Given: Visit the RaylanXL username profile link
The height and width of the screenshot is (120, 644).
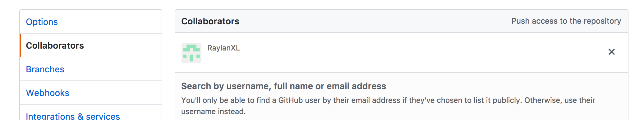Looking at the screenshot, I should click(x=223, y=48).
